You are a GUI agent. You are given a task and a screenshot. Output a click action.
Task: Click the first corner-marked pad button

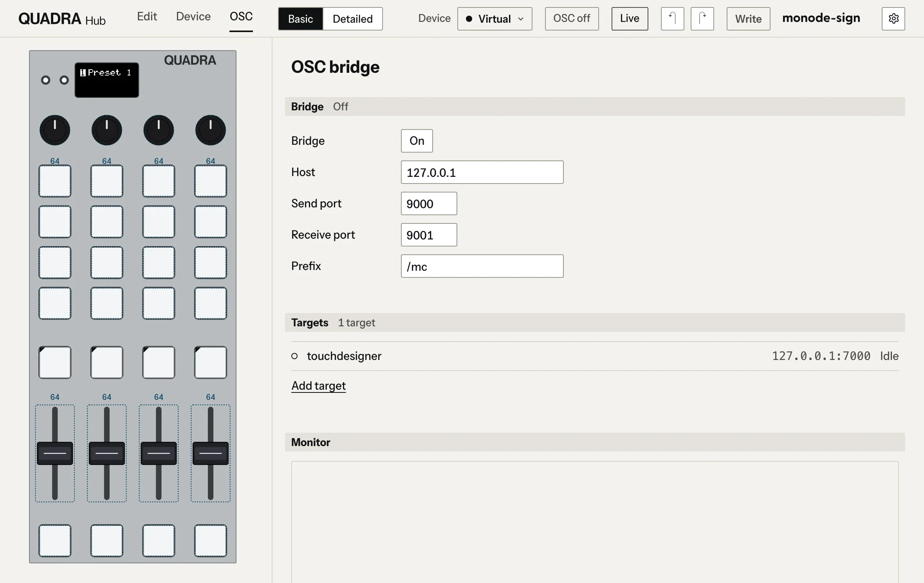click(x=55, y=362)
